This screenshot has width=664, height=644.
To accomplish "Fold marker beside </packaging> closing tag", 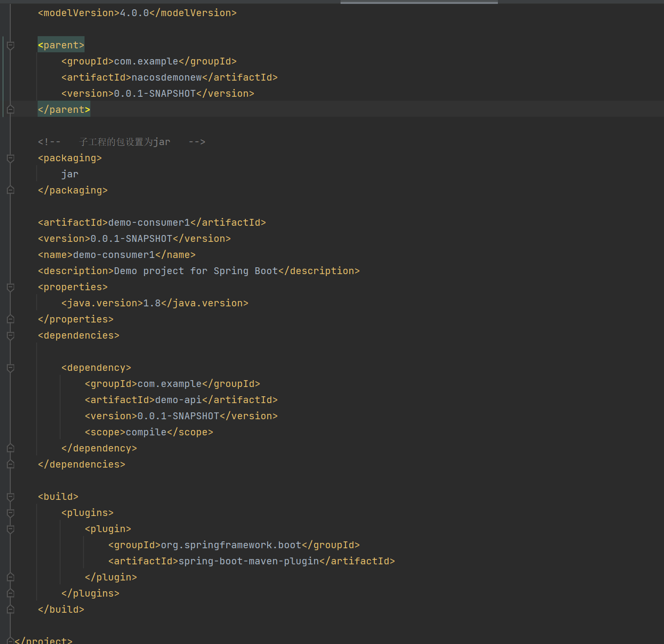I will [x=10, y=191].
